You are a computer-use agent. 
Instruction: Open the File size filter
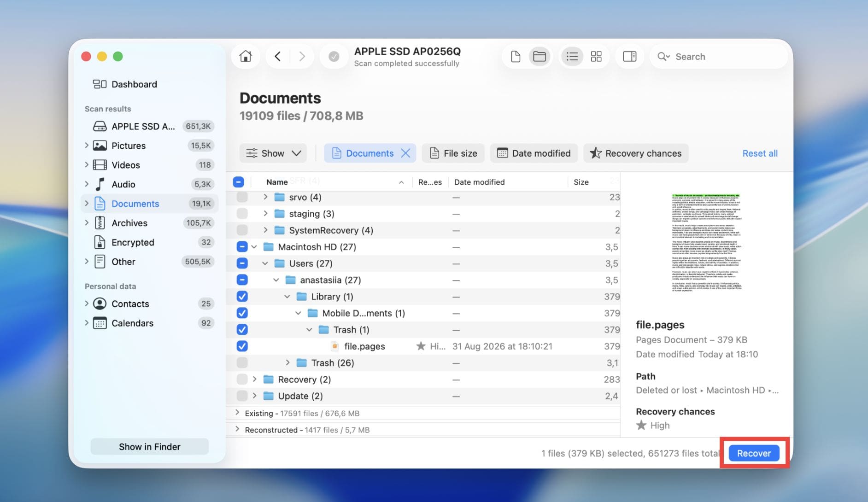coord(453,153)
